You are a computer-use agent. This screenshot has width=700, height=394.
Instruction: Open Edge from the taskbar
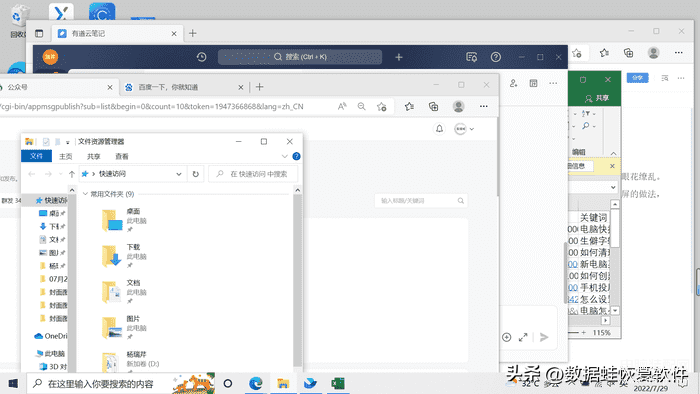point(255,384)
